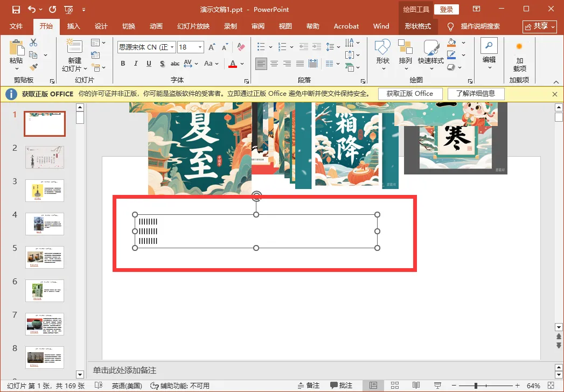Toggle Comments pane in status bar
This screenshot has height=392, width=564.
tap(341, 386)
